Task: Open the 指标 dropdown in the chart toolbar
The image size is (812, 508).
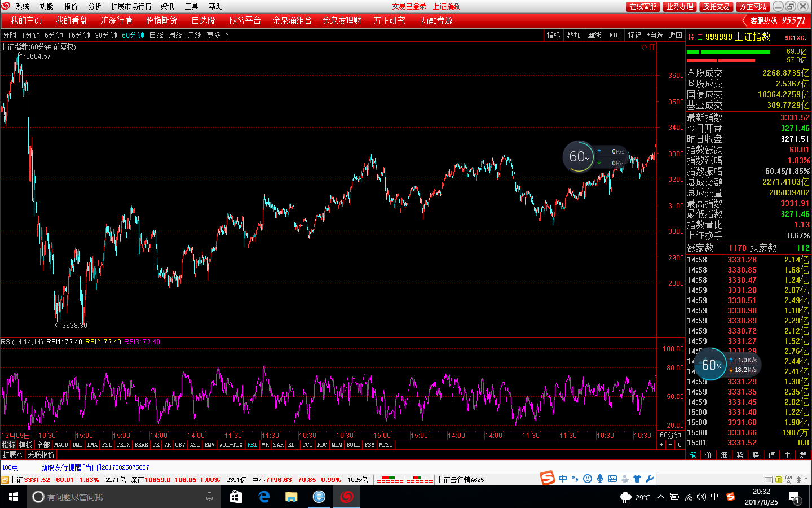Action: coord(554,35)
